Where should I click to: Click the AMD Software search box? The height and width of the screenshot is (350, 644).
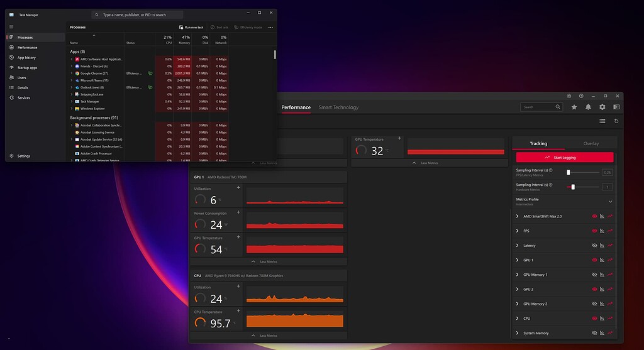point(541,107)
